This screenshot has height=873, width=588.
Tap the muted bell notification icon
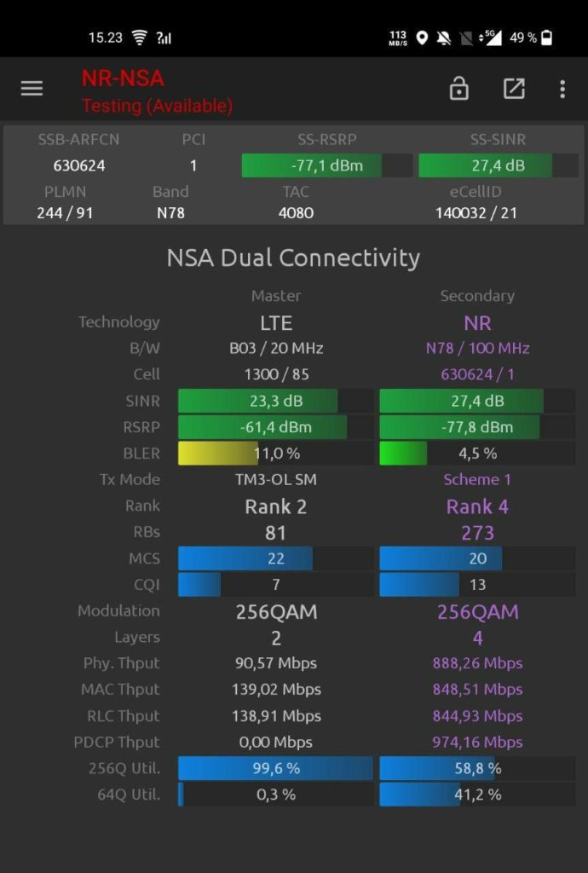[x=444, y=38]
